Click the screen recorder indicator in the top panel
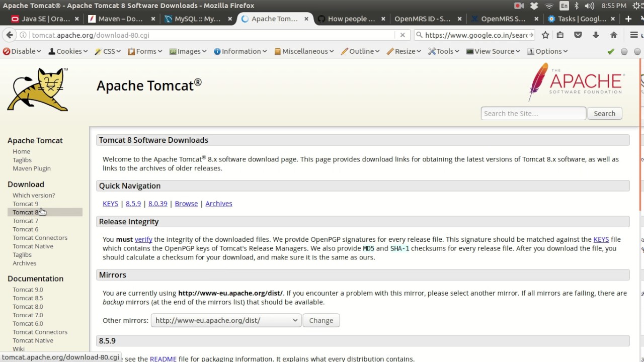644x362 pixels. tap(519, 6)
